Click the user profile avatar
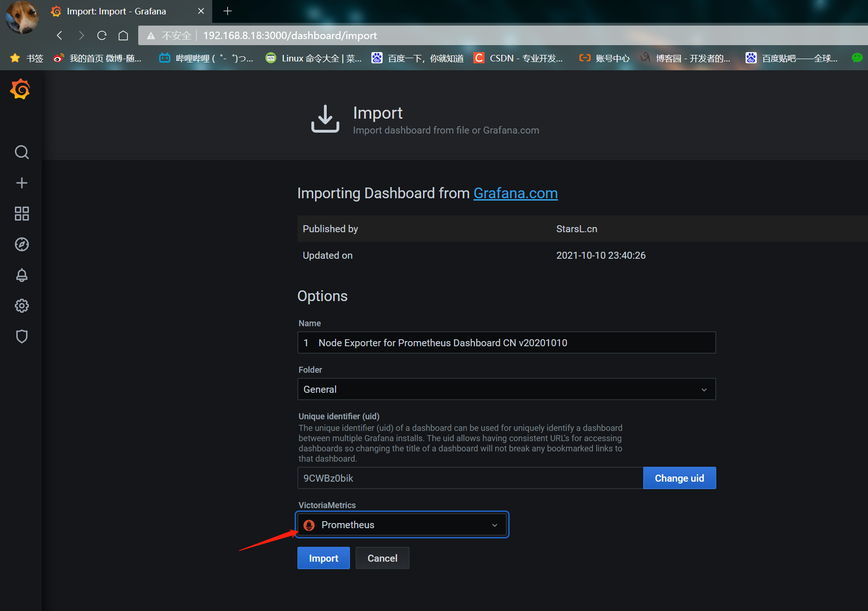The height and width of the screenshot is (611, 868). point(22,17)
